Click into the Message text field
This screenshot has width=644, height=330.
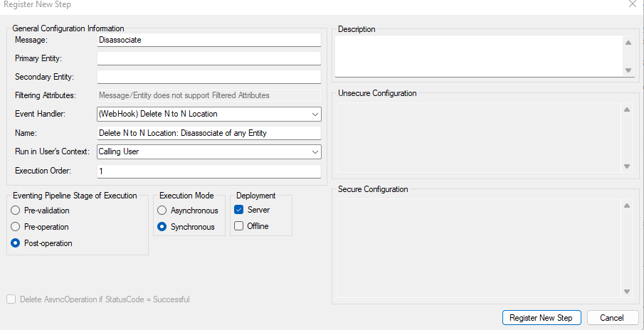tap(208, 40)
